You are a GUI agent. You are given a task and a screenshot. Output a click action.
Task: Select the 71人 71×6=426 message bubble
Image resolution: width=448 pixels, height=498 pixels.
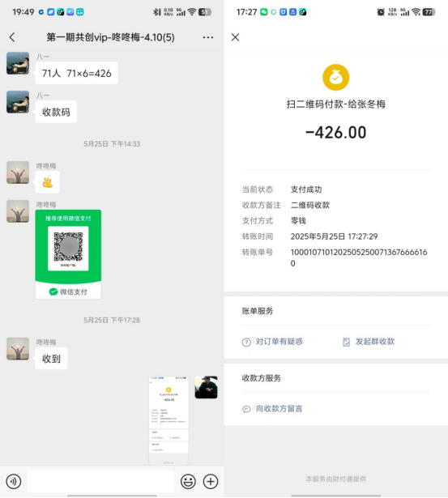click(x=77, y=74)
